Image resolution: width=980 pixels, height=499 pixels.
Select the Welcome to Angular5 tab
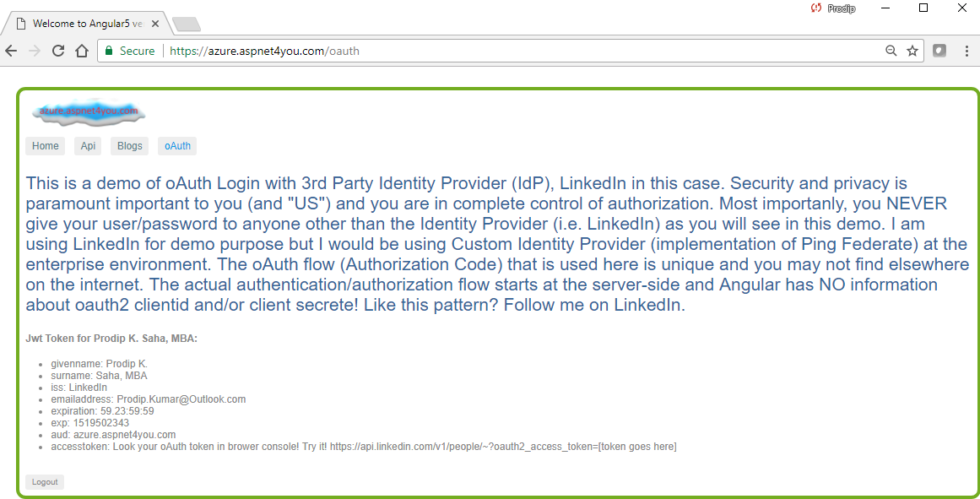(x=87, y=24)
